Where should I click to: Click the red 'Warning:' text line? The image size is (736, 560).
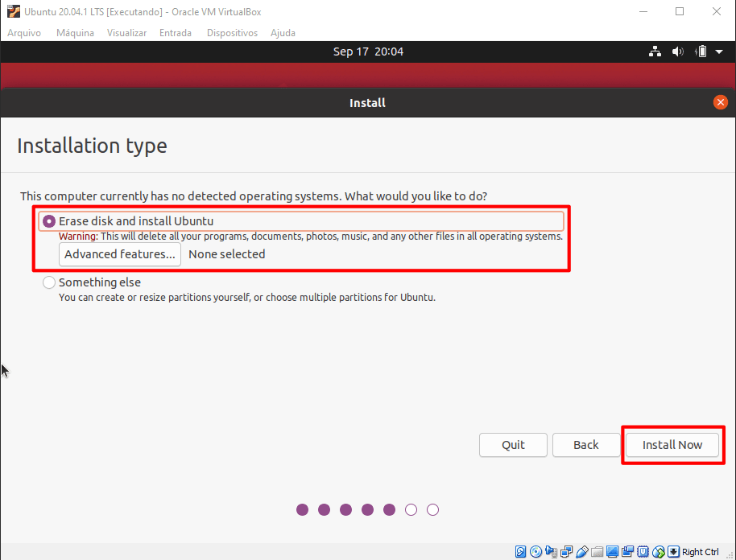(310, 237)
